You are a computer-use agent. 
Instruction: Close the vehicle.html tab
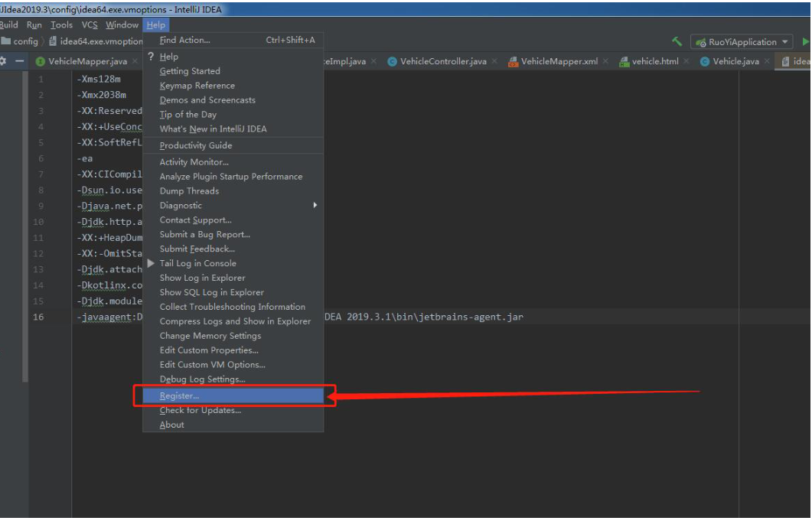point(686,61)
